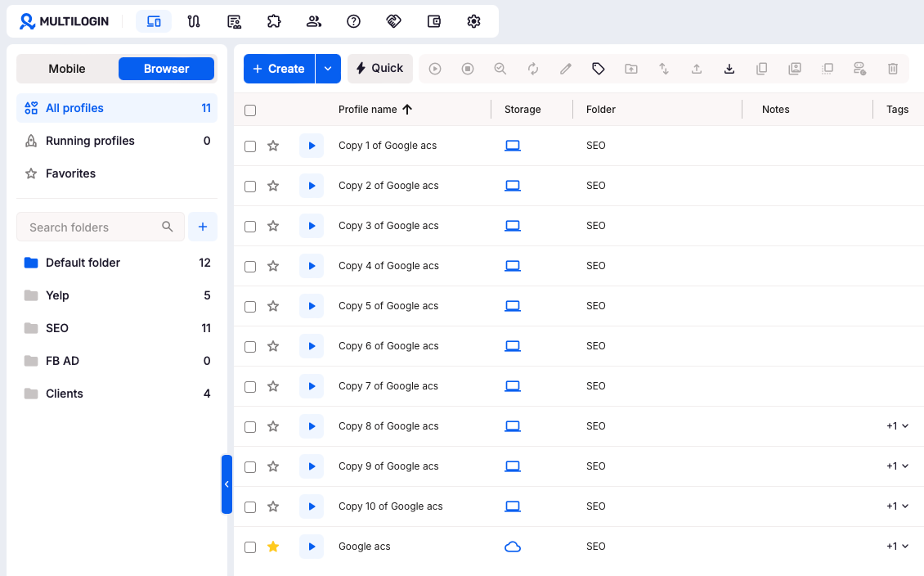Open the help question-mark icon
924x576 pixels.
pos(353,21)
